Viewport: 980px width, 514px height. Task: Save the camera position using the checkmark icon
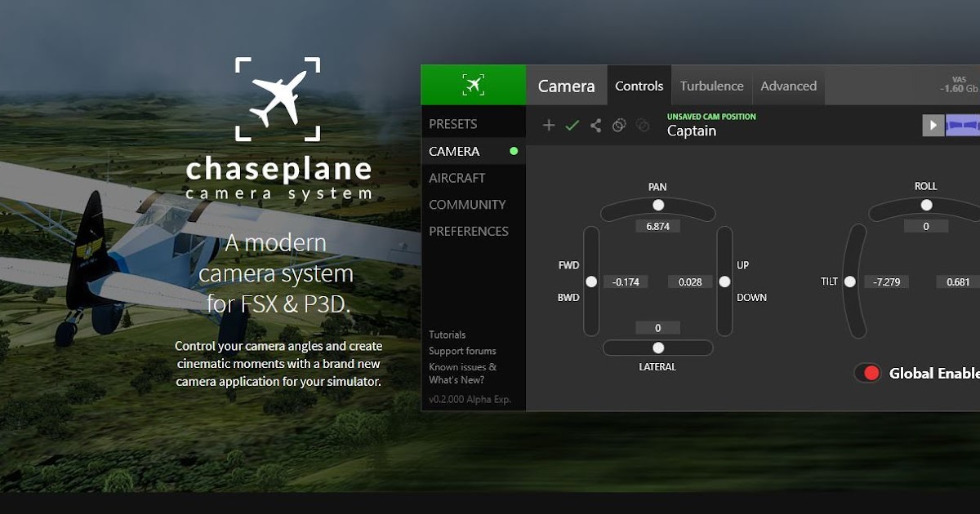click(572, 125)
